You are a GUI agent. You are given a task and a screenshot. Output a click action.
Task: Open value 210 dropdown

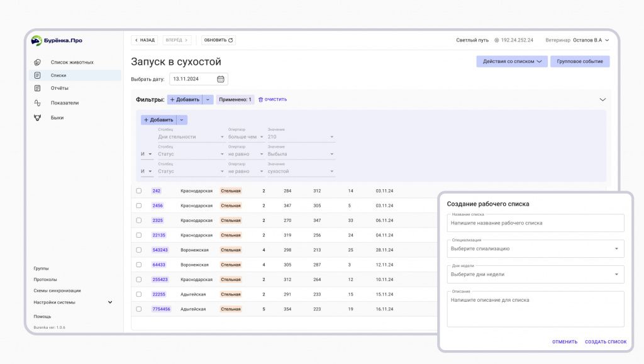301,137
